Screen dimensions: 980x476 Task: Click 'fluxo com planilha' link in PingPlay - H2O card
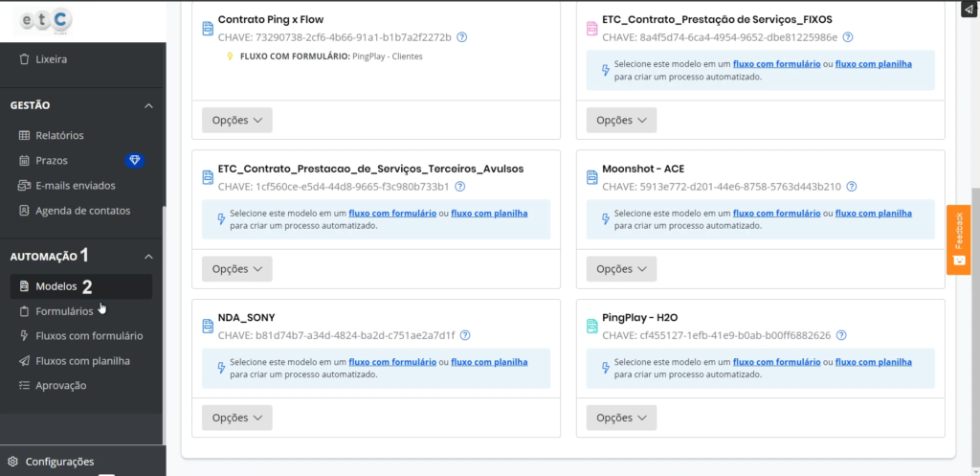pos(874,362)
